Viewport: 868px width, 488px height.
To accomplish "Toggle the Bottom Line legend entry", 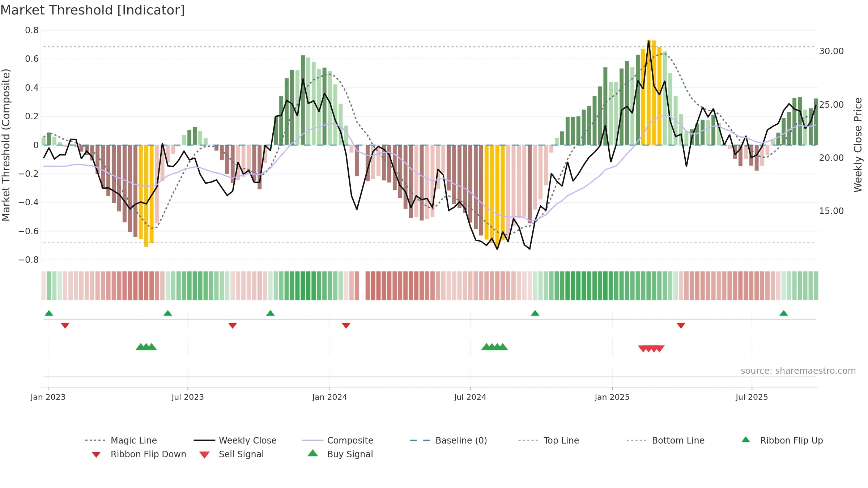I will tap(665, 440).
